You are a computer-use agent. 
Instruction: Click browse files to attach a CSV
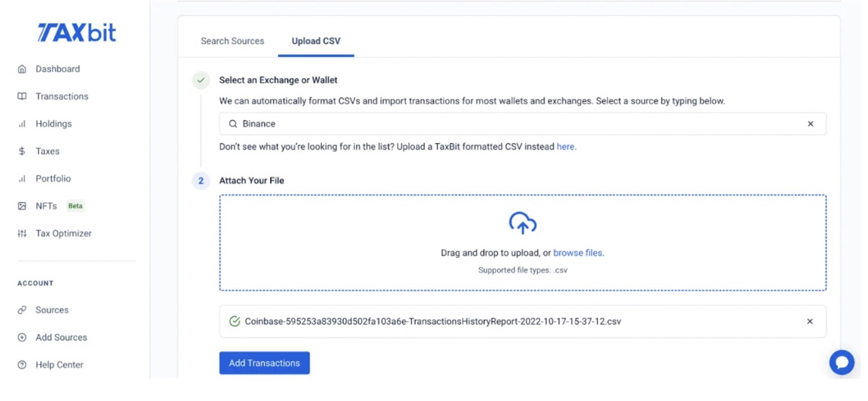577,252
